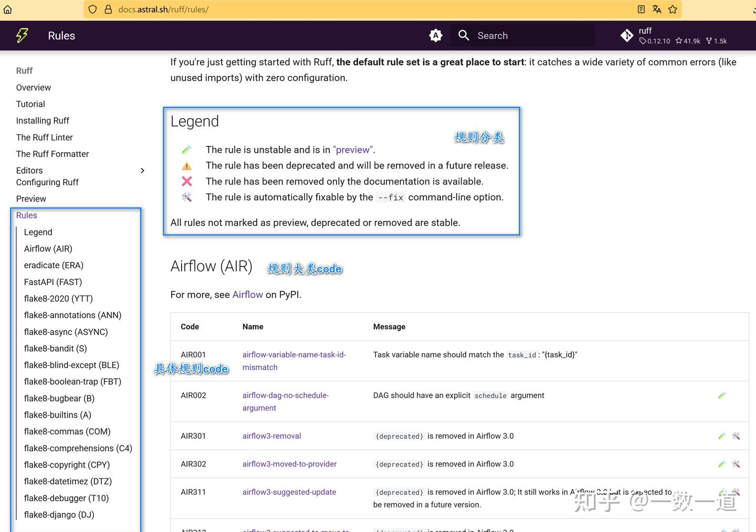Jump to flake8-bandit (S) section
Viewport: 756px width, 532px height.
click(56, 348)
